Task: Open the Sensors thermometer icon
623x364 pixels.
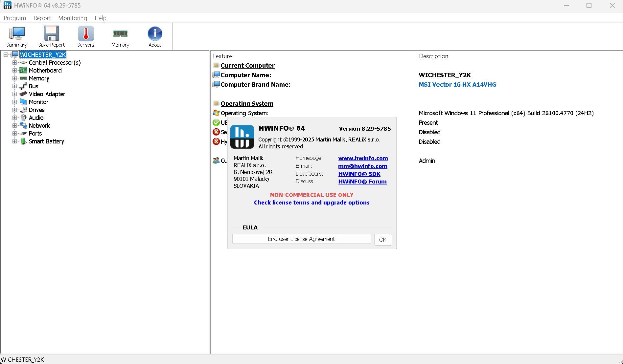Action: coord(86,33)
